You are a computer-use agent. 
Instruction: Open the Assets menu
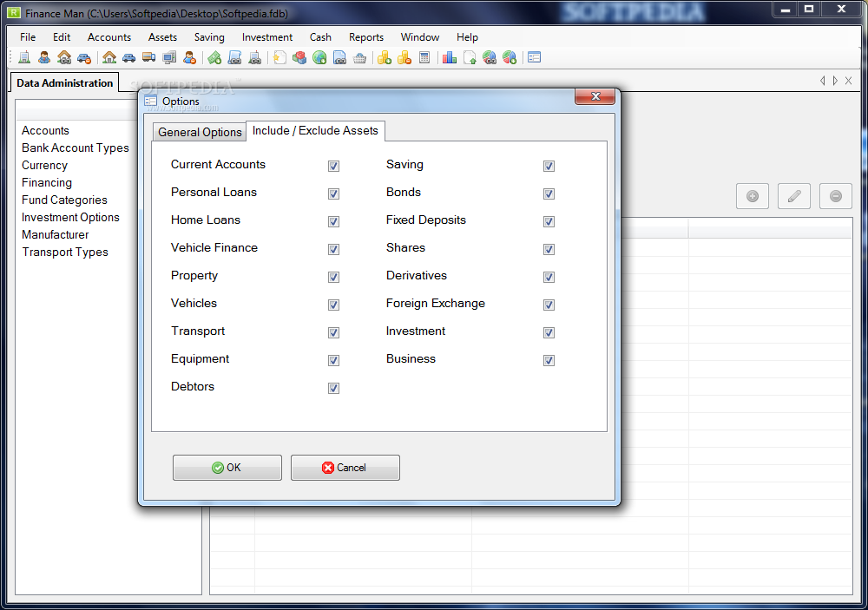coord(163,37)
